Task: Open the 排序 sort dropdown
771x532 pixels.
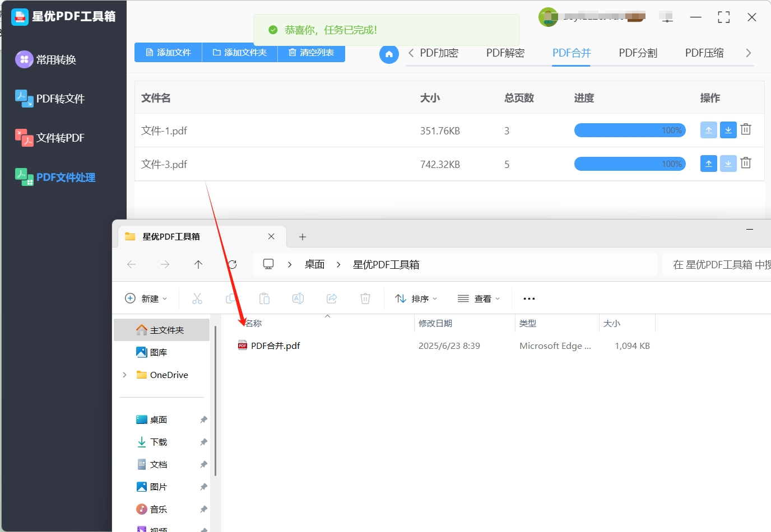Action: (416, 298)
